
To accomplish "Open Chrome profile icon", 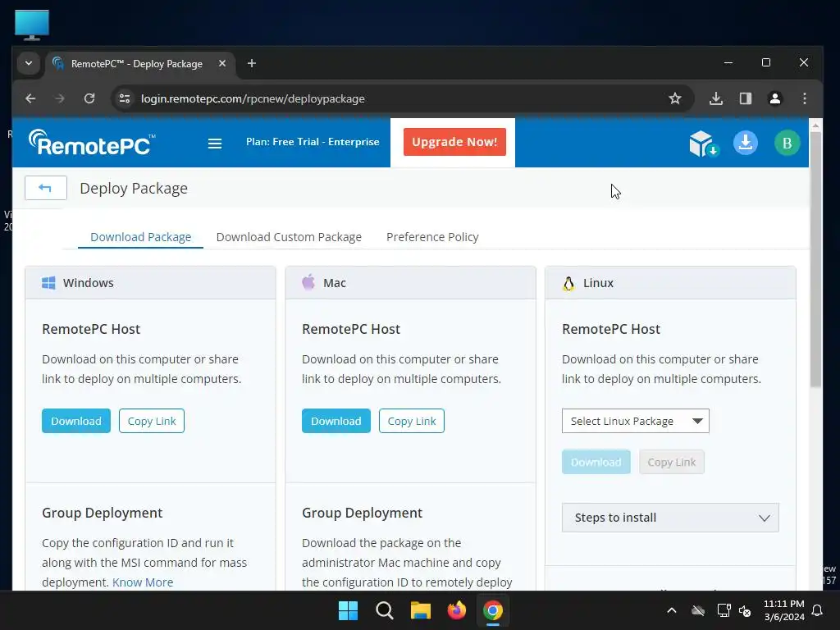I will [774, 98].
